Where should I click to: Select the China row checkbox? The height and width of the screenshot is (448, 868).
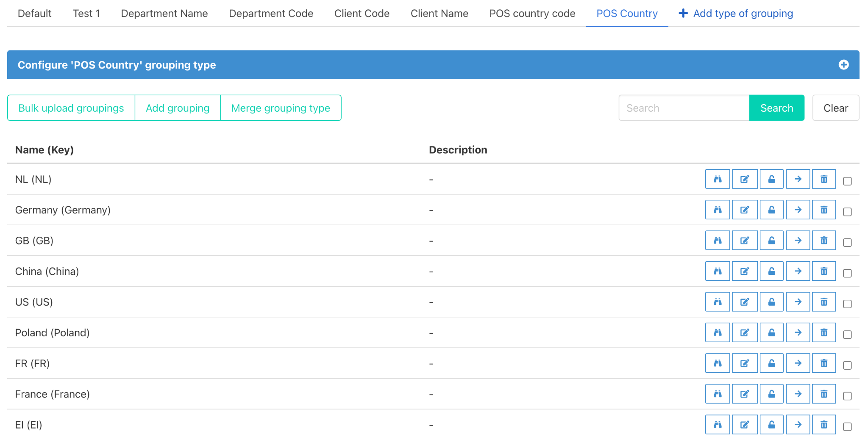click(847, 273)
